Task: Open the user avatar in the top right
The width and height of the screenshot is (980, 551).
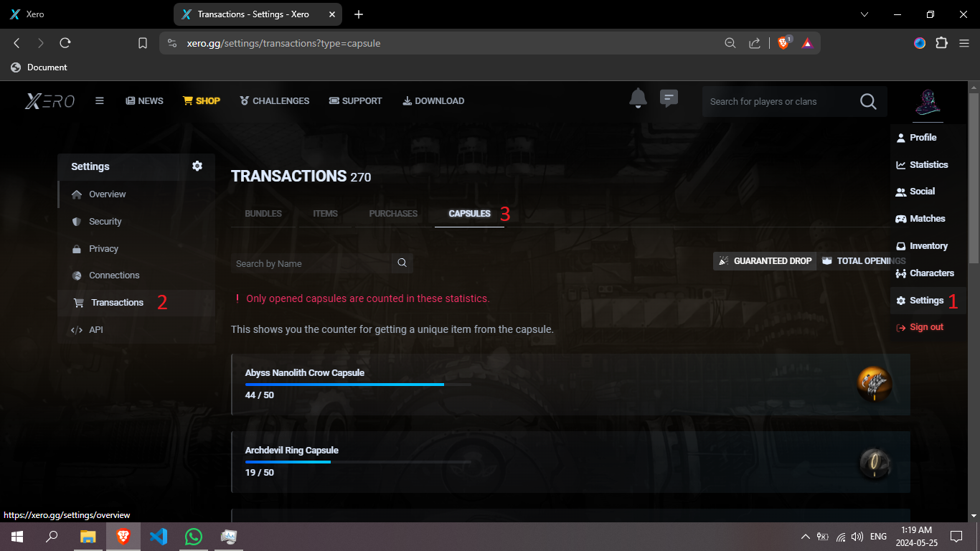Action: tap(928, 102)
